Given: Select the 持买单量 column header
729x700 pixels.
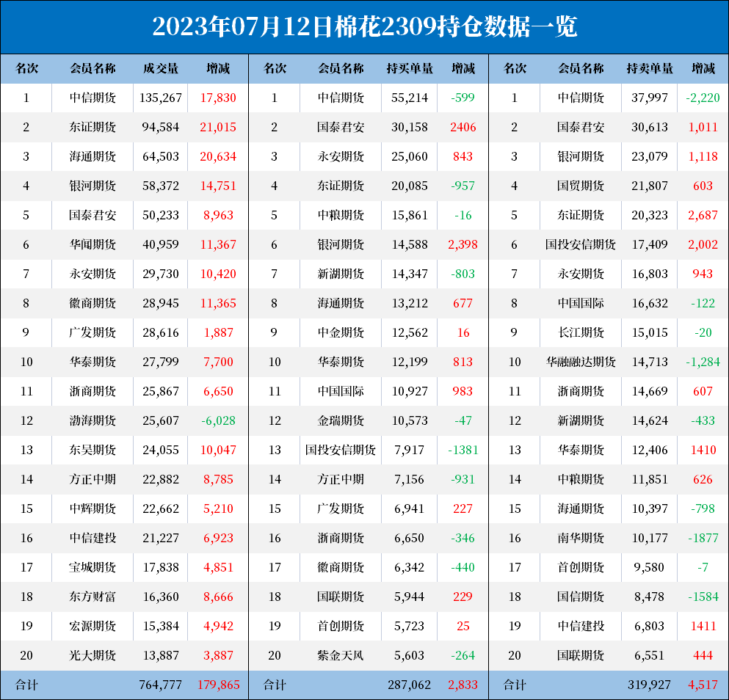Looking at the screenshot, I should coord(409,69).
